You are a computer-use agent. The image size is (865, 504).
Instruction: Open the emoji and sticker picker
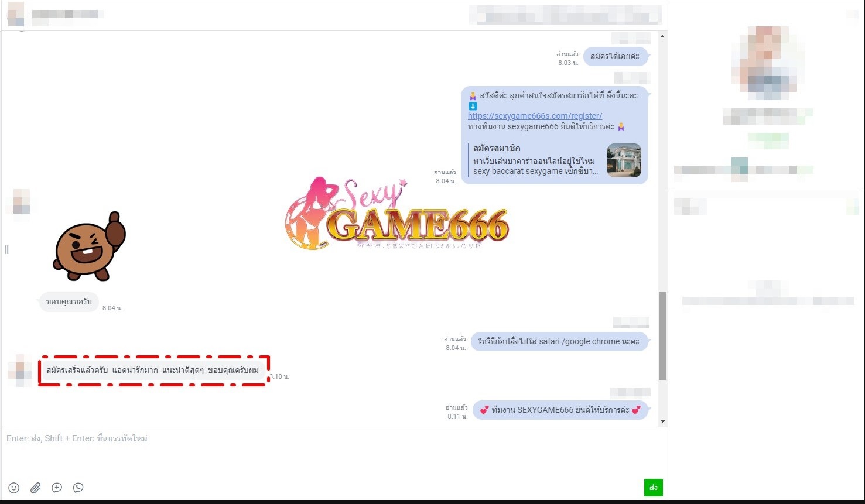14,488
